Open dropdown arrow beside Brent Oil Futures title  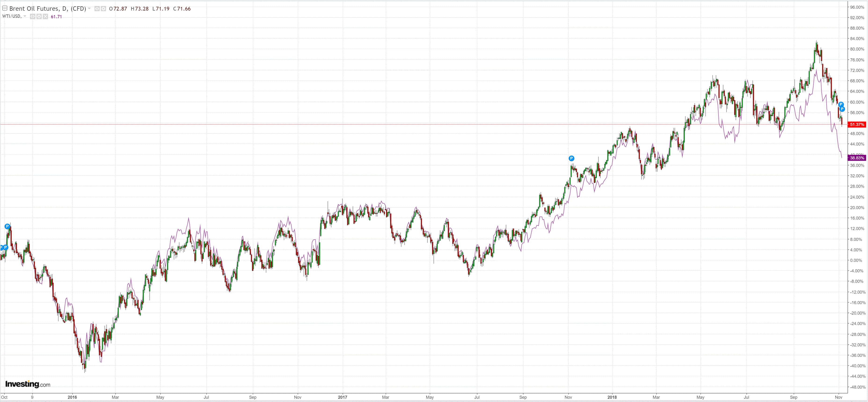(89, 8)
